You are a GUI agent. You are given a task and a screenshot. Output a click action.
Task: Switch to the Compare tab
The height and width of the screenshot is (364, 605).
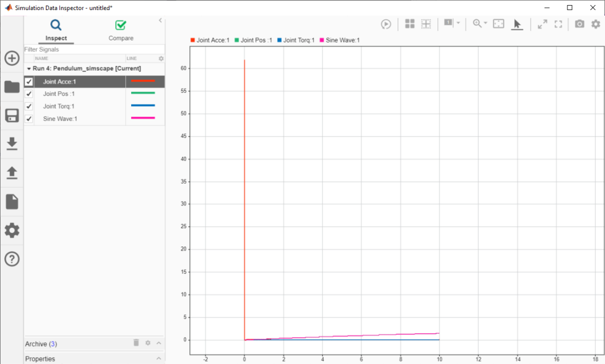click(121, 30)
